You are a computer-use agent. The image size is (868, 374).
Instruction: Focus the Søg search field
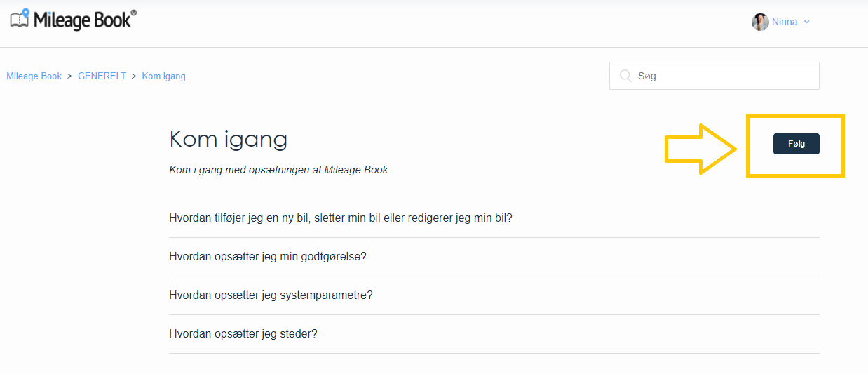point(714,76)
